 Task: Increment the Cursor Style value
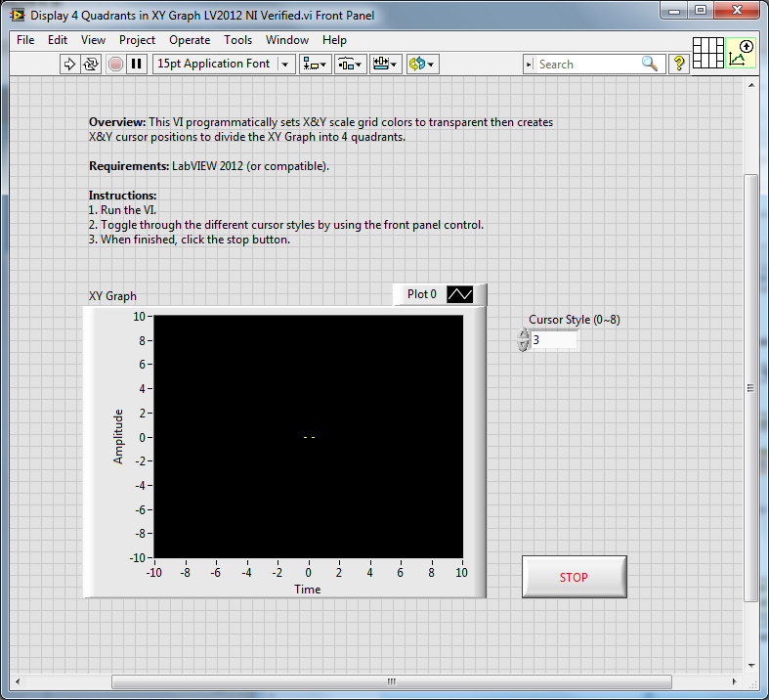point(523,333)
